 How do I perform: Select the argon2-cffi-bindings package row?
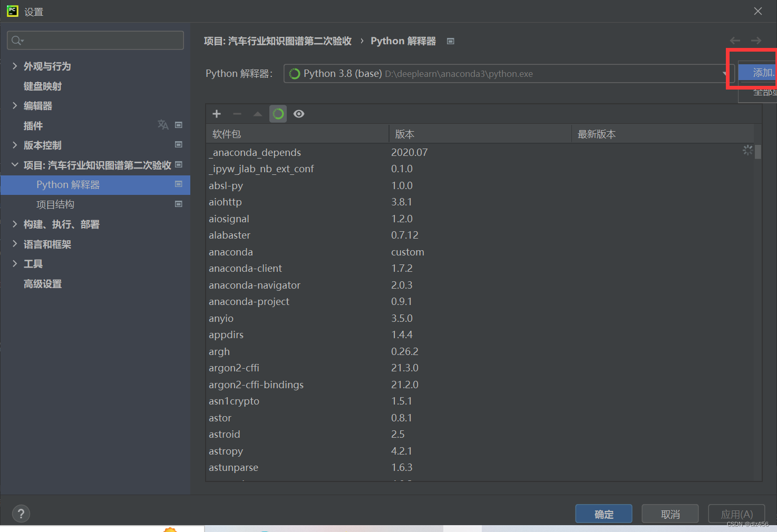(x=480, y=385)
